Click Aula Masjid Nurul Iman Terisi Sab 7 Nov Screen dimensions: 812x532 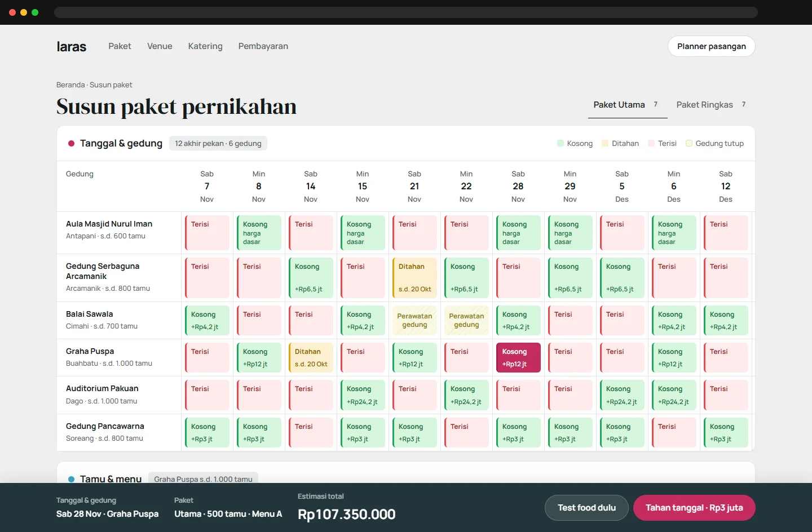tap(207, 233)
